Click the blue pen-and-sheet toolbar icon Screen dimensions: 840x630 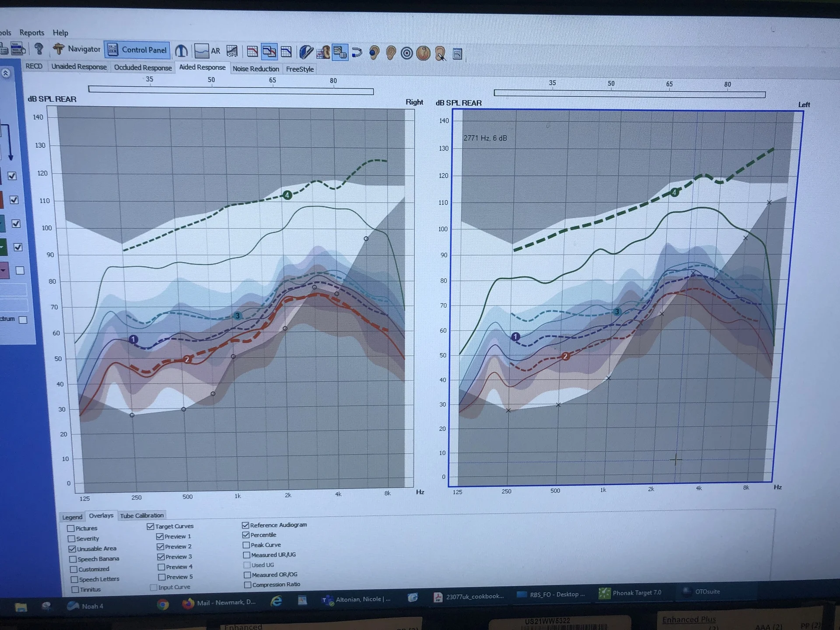point(306,52)
